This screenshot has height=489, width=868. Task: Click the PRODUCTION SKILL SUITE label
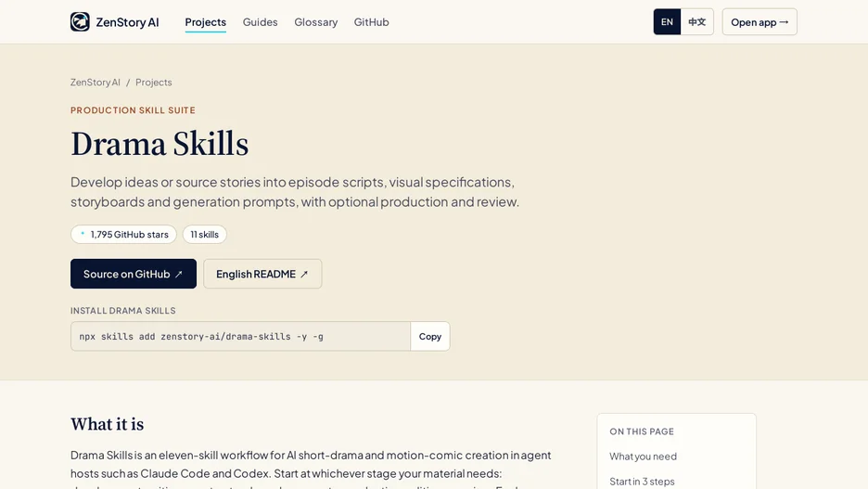pos(133,110)
